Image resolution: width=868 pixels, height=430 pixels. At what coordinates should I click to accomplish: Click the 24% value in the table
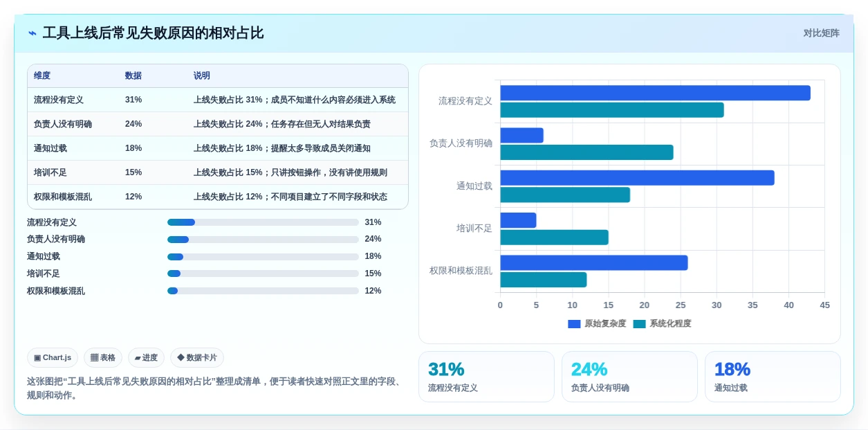[133, 124]
